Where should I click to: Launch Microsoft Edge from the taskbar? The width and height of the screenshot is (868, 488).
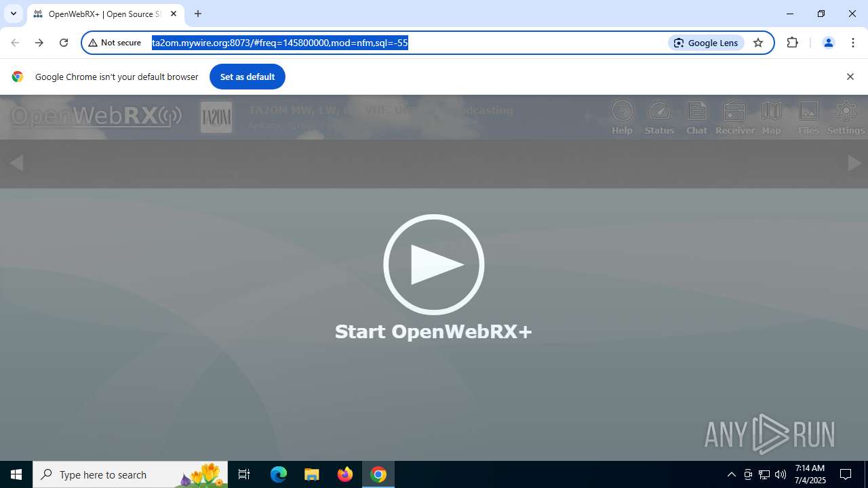point(279,474)
